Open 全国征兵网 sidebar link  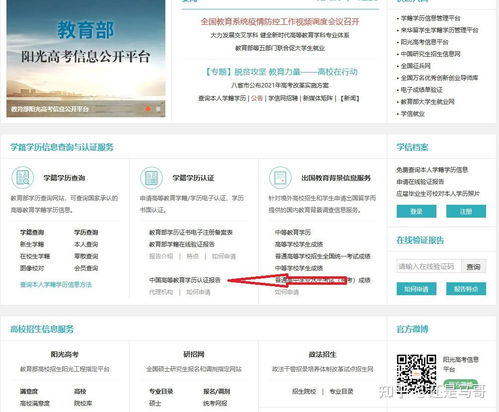click(x=415, y=66)
